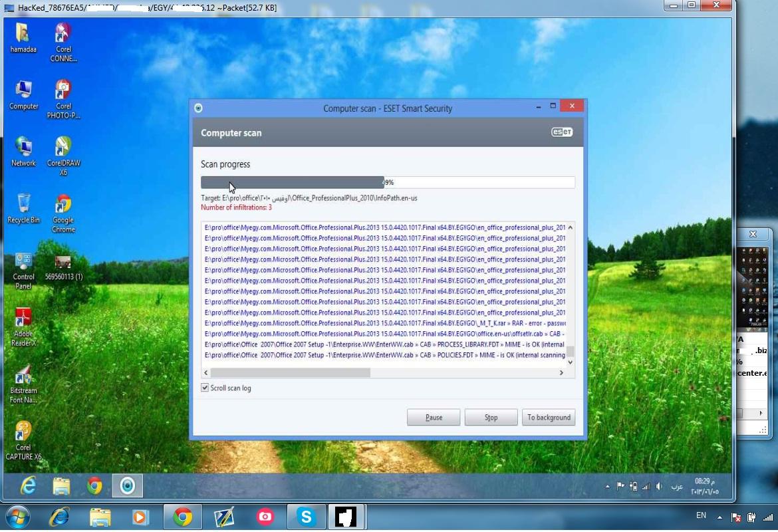Click the remote taskbar clock showing 08:29
Screen dimensions: 778x532
click(705, 486)
